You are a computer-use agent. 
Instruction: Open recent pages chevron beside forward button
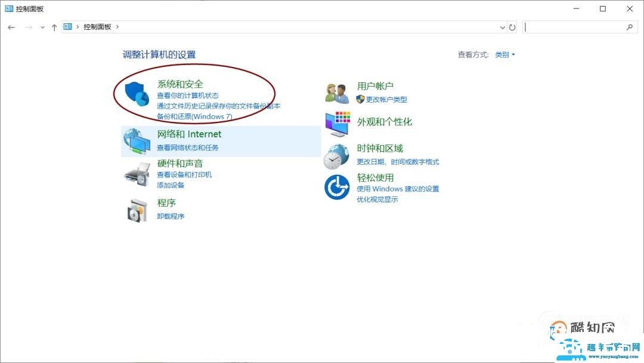click(x=42, y=27)
